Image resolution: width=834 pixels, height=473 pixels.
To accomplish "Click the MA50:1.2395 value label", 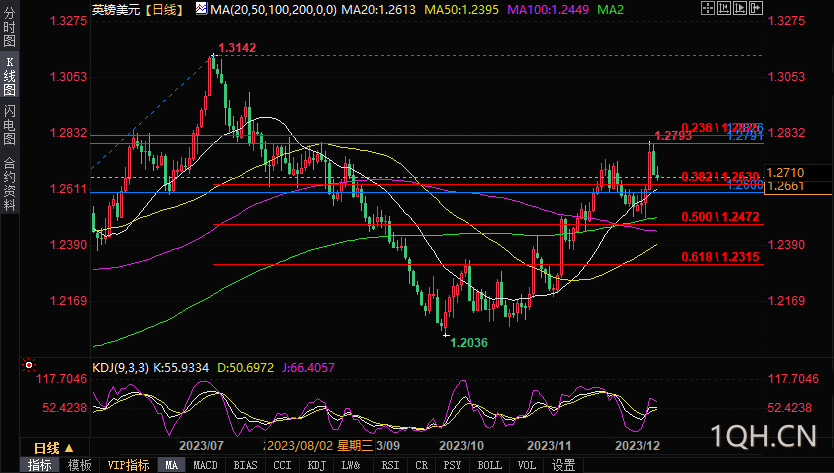I will click(462, 9).
